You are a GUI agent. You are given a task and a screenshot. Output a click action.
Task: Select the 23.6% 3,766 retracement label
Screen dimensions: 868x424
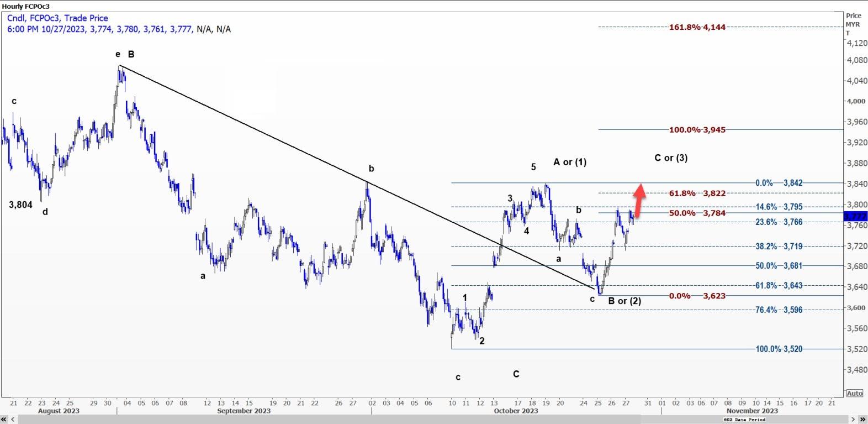[x=779, y=222]
